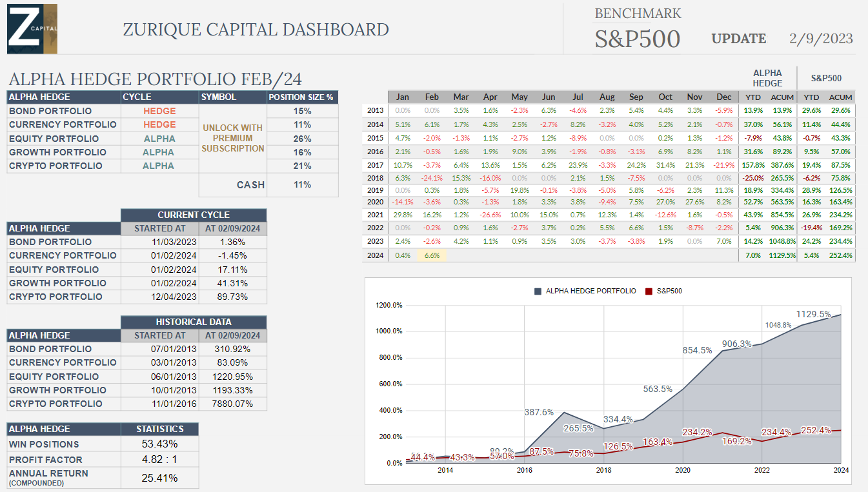The width and height of the screenshot is (868, 492).
Task: Click the 563.5% chart data label
Action: [658, 389]
